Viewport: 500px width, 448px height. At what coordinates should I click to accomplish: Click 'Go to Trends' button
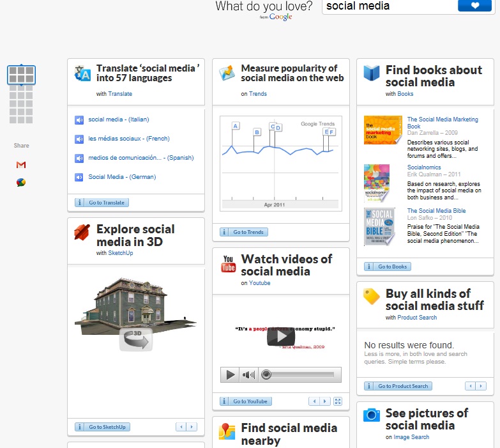pos(248,232)
